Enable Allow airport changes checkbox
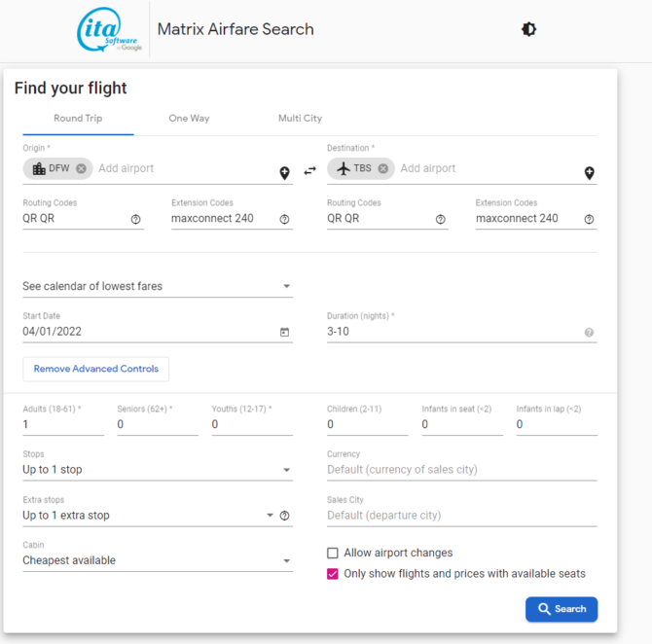 (332, 553)
